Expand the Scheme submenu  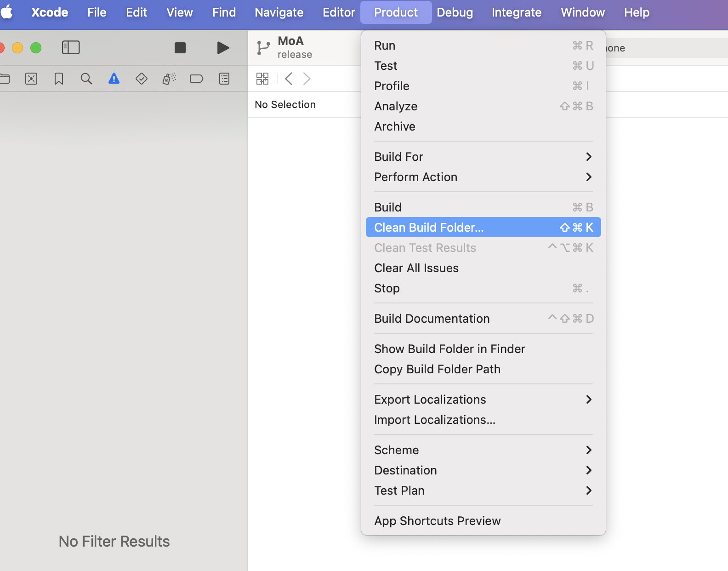(483, 450)
